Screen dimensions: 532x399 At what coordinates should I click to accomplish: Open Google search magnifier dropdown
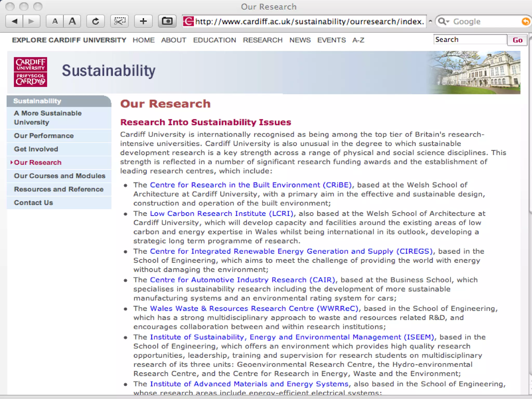[443, 21]
